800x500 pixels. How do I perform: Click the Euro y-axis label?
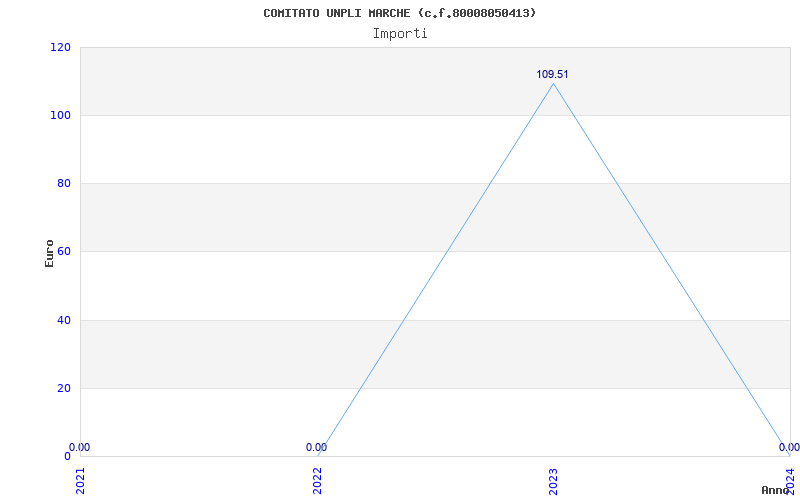(49, 253)
